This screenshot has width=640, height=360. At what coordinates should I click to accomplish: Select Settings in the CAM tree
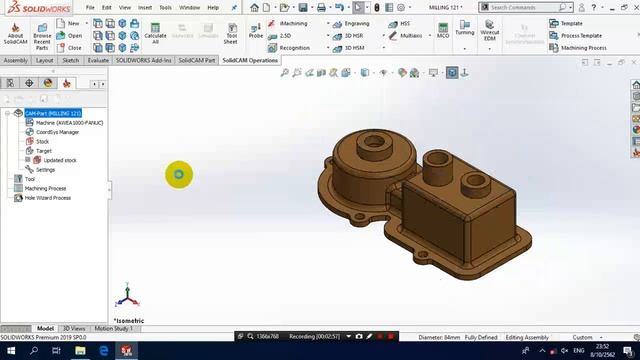click(40, 169)
